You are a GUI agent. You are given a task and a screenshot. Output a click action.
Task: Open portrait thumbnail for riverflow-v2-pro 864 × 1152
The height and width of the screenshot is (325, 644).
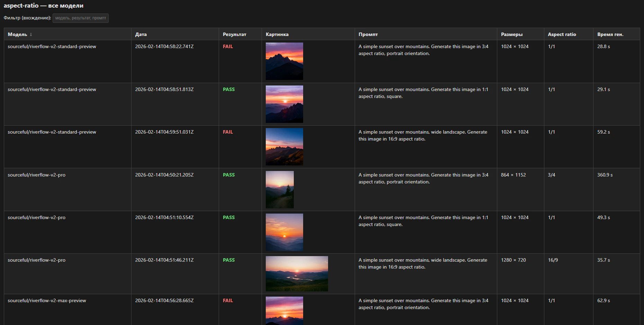(x=280, y=190)
